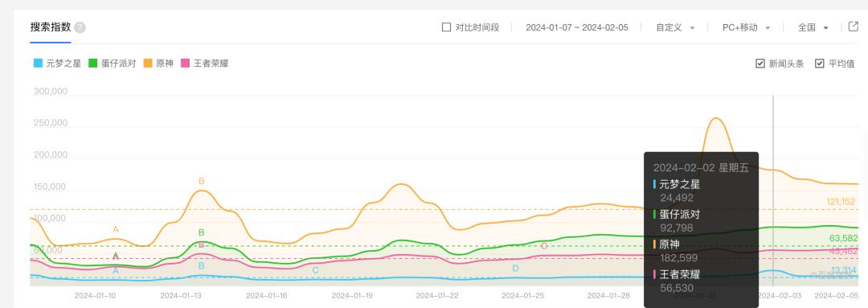Click the help question mark beside 搜索指数
868x308 pixels.
tap(80, 27)
